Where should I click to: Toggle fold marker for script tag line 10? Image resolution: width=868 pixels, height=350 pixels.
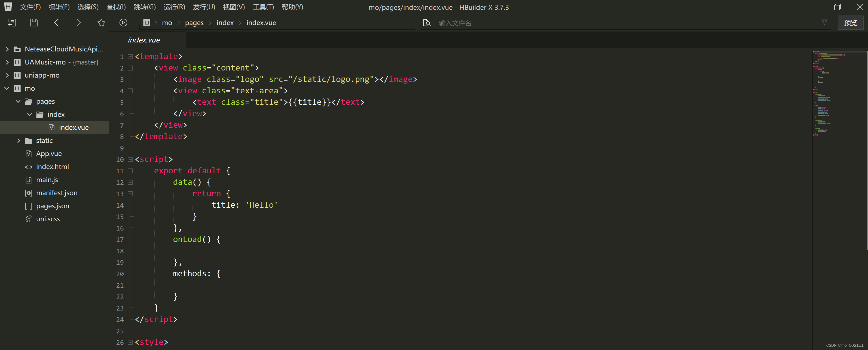coord(130,159)
